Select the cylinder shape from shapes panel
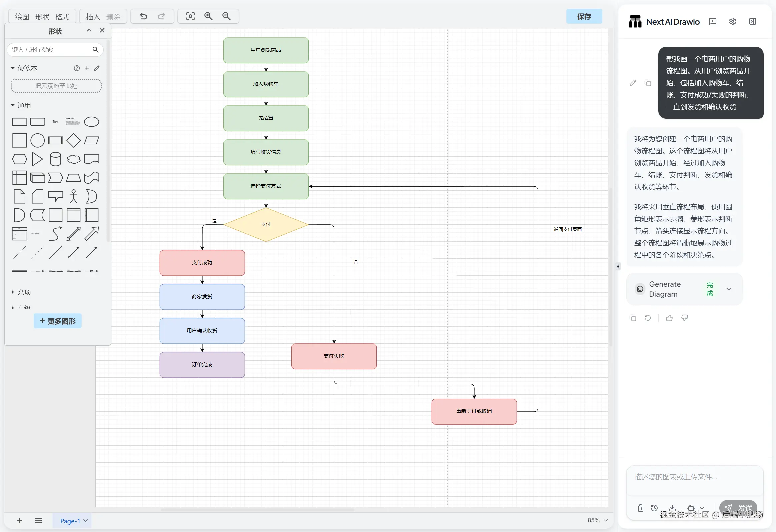Viewport: 776px width, 532px height. (x=55, y=159)
